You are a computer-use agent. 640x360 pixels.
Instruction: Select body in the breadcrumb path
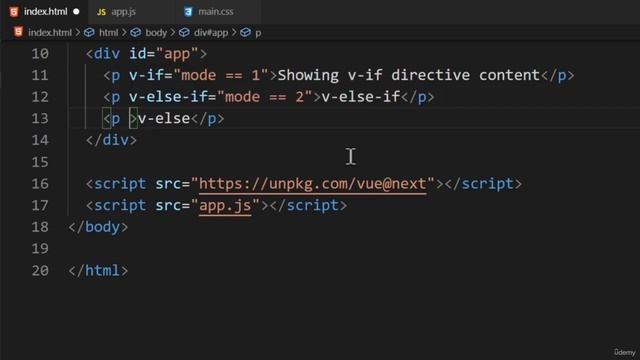coord(156,33)
